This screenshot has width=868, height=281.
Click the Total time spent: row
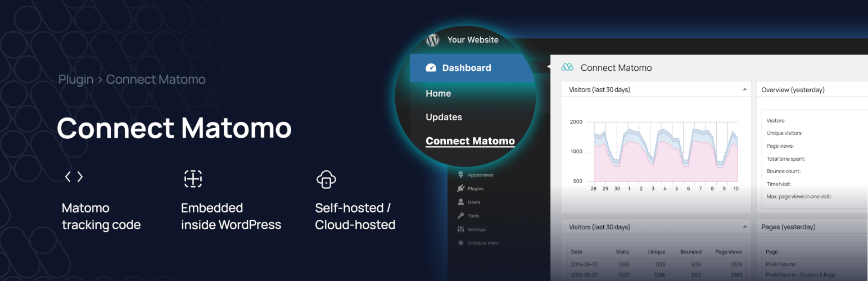point(786,159)
